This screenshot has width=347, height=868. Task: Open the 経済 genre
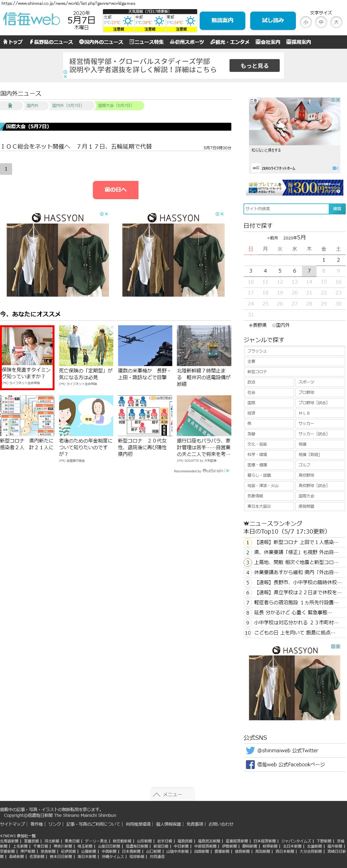[268, 413]
